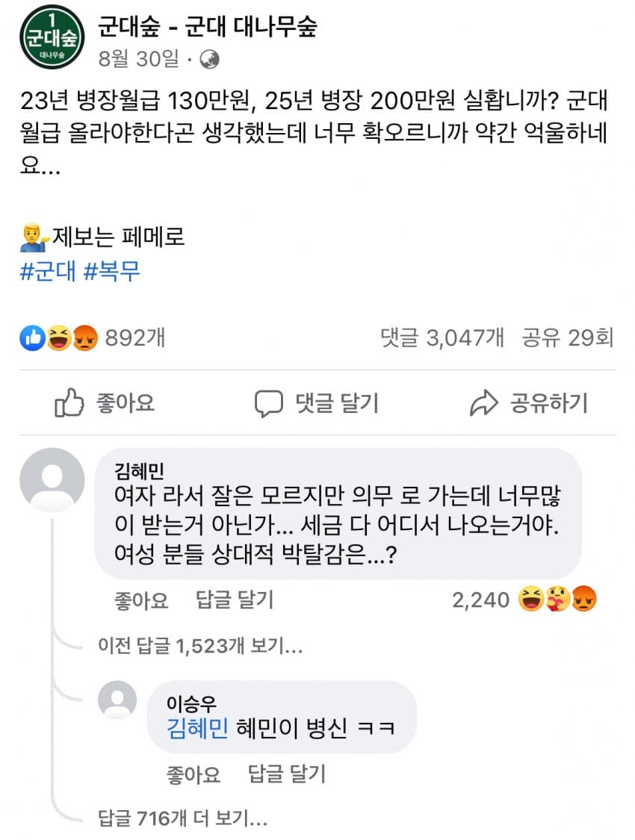The height and width of the screenshot is (840, 635).
Task: Click 김혜민's default avatar icon
Action: 52,480
